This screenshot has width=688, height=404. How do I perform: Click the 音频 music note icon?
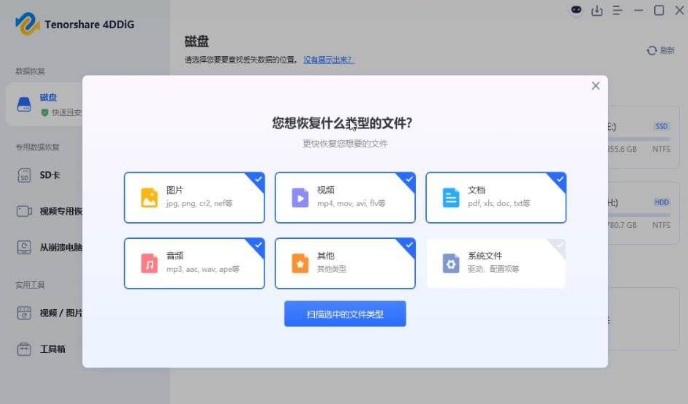[149, 263]
